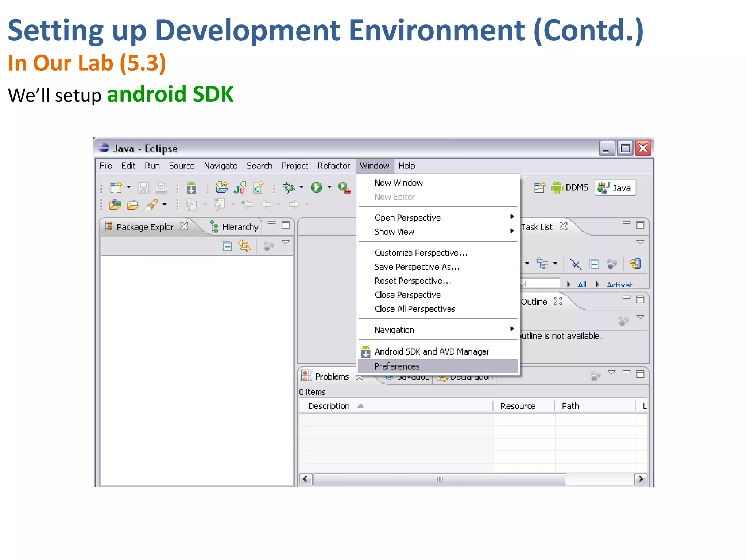Expand the Open Perspective submenu

coord(438,218)
